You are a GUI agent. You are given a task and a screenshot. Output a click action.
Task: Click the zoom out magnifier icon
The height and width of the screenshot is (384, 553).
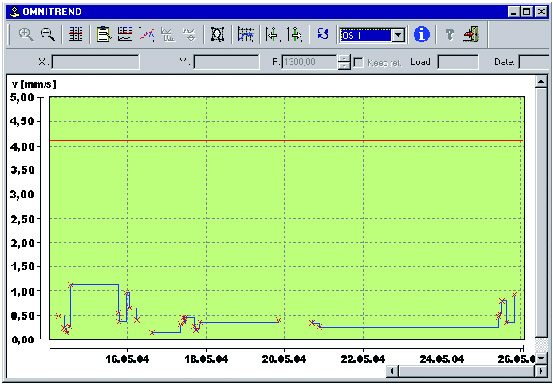click(x=48, y=35)
